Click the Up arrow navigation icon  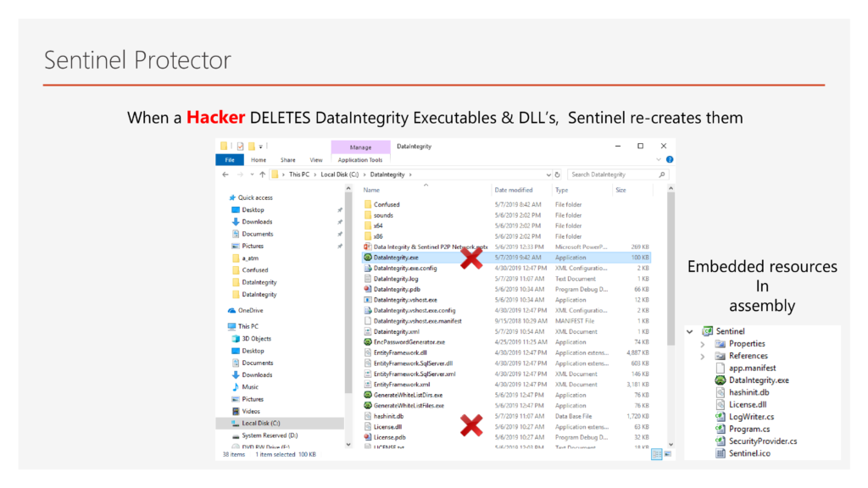(x=262, y=175)
